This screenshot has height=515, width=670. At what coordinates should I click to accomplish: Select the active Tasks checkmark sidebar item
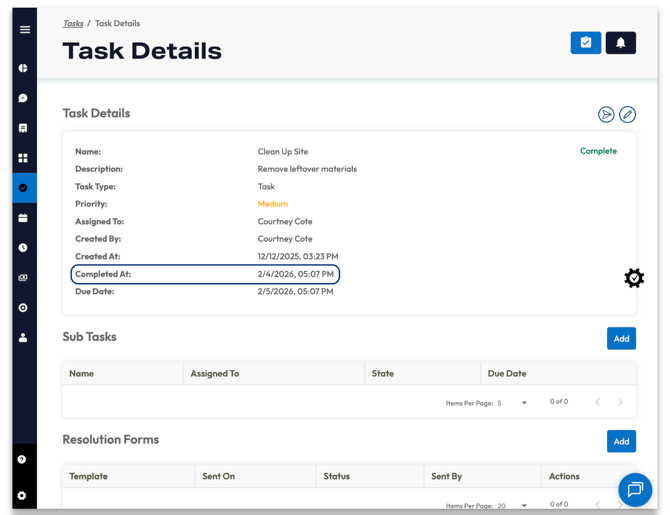click(23, 188)
